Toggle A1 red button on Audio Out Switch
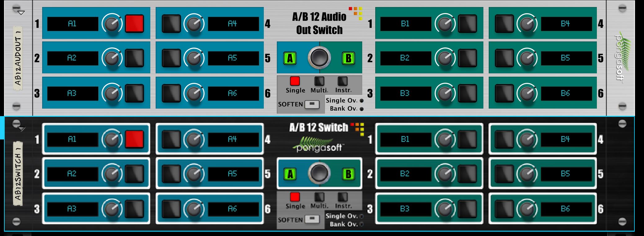The image size is (644, 236). [135, 24]
